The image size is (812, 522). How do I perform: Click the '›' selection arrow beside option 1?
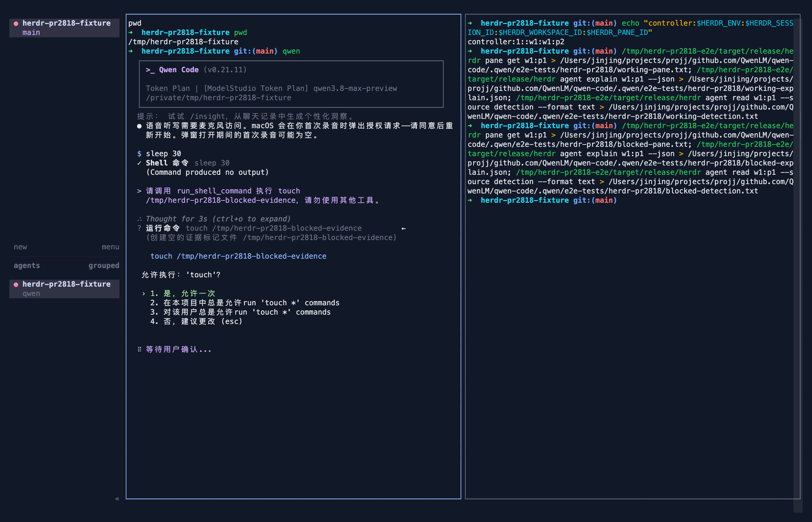tap(144, 294)
